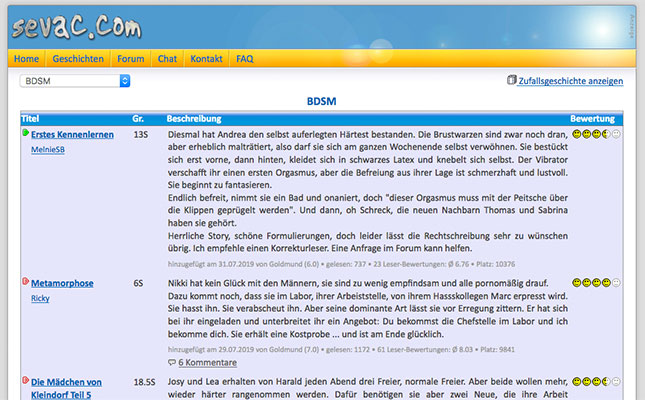Image resolution: width=645 pixels, height=400 pixels.
Task: Switch to the Forum tab
Action: tap(130, 59)
